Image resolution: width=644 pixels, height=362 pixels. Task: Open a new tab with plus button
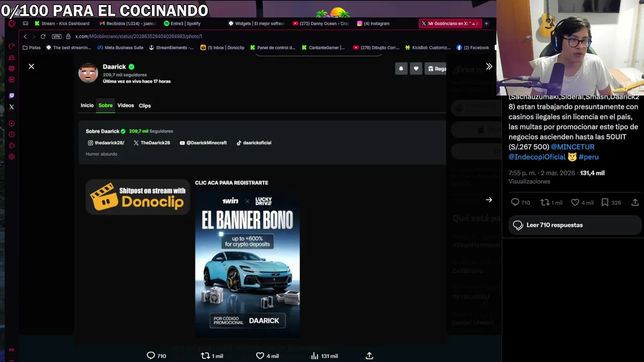(x=487, y=23)
